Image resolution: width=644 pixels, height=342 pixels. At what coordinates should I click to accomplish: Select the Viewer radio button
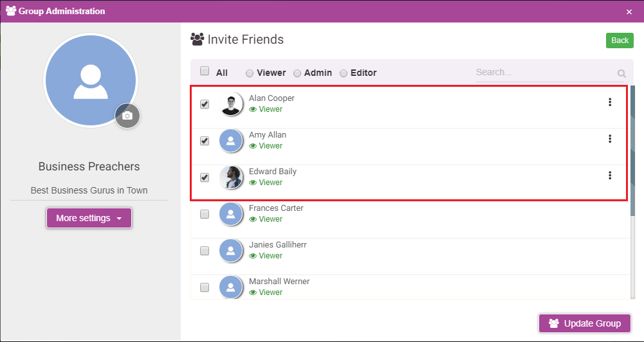tap(250, 73)
